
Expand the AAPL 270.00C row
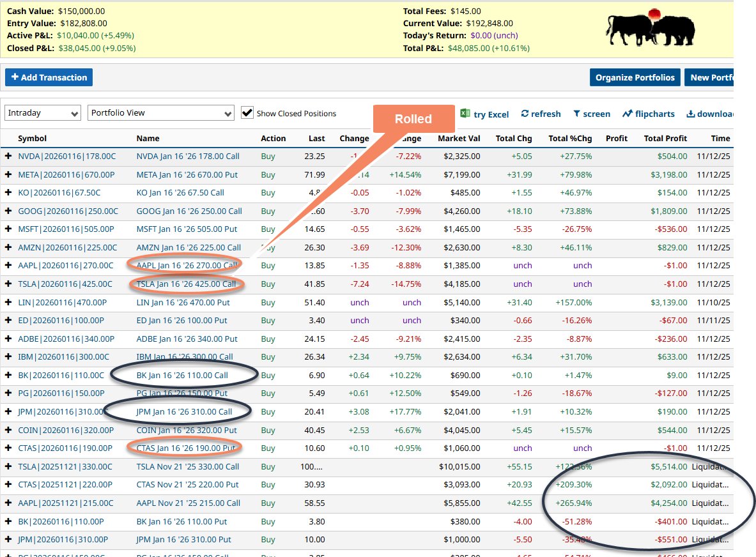[8, 265]
